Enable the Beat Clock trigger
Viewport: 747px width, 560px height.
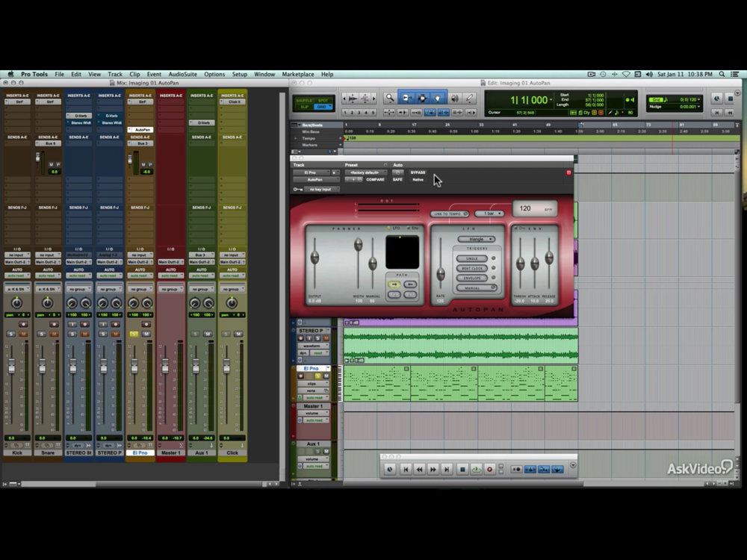(x=472, y=268)
